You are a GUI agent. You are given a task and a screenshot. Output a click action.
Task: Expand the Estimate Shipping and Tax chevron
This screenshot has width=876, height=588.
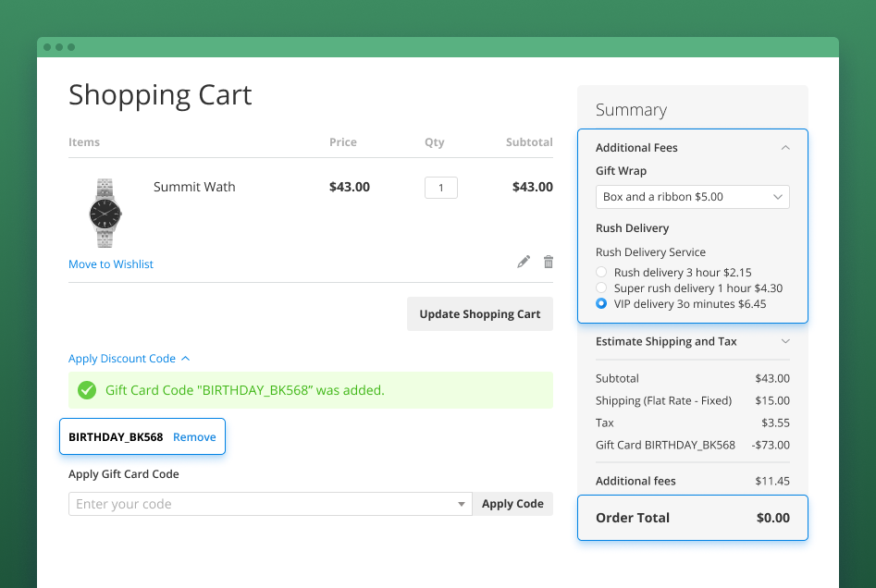tap(784, 341)
